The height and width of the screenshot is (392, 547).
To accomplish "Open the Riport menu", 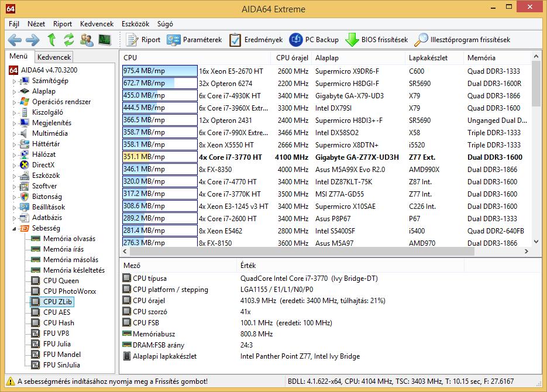I will pos(63,24).
